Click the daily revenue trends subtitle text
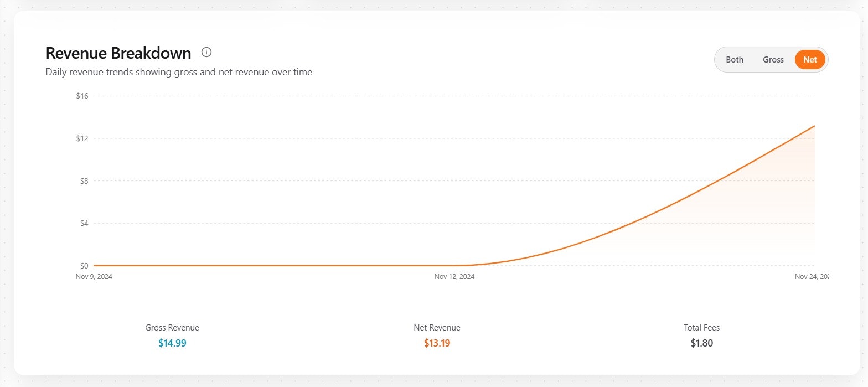The height and width of the screenshot is (387, 868). (179, 72)
